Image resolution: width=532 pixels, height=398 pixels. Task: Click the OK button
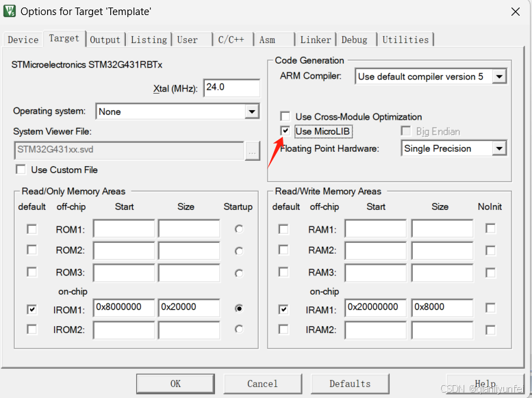click(175, 384)
